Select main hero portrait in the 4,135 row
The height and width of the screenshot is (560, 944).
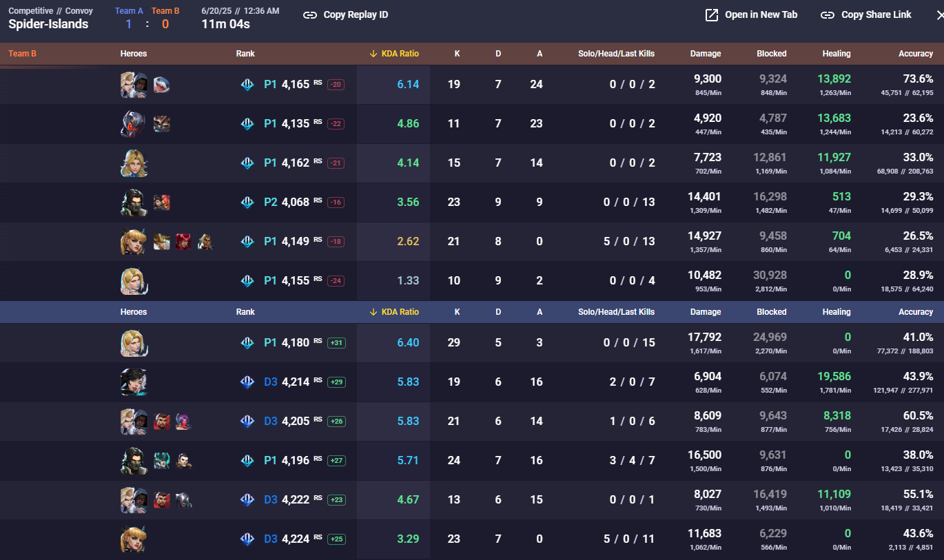134,124
